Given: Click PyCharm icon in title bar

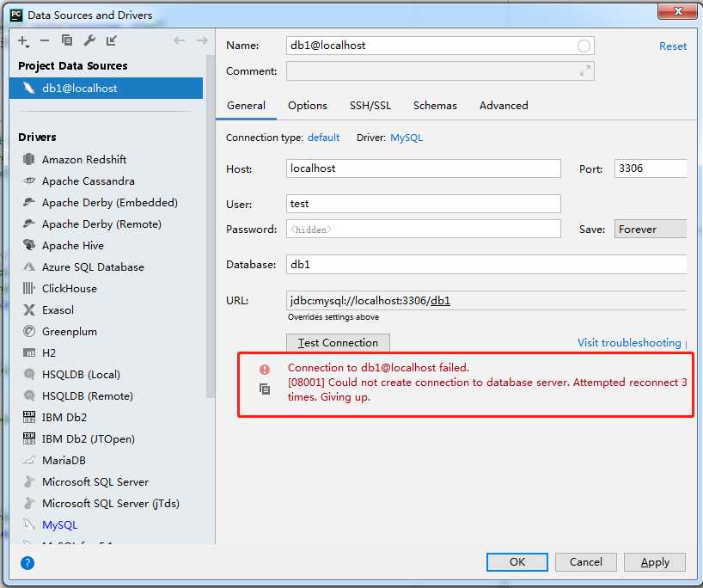Looking at the screenshot, I should [16, 15].
